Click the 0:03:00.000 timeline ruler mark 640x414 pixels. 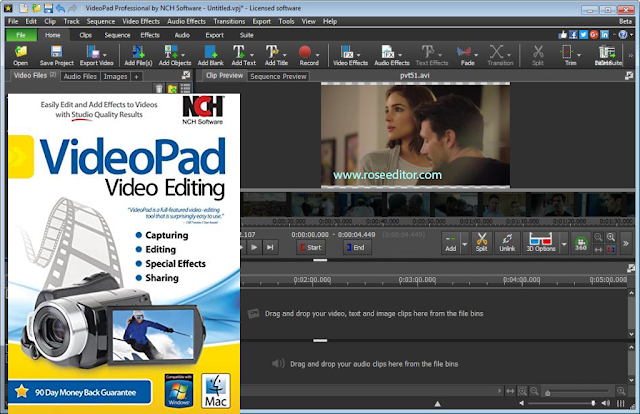point(417,280)
